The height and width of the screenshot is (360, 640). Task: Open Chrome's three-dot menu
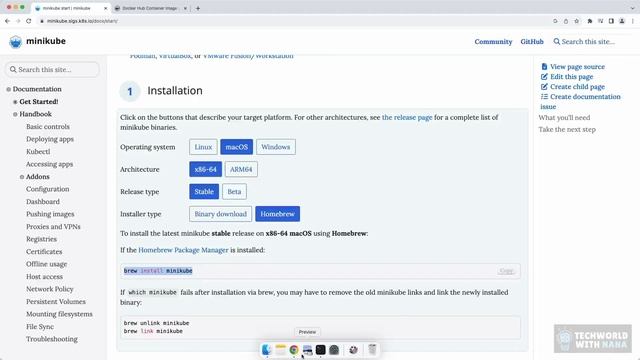(633, 21)
